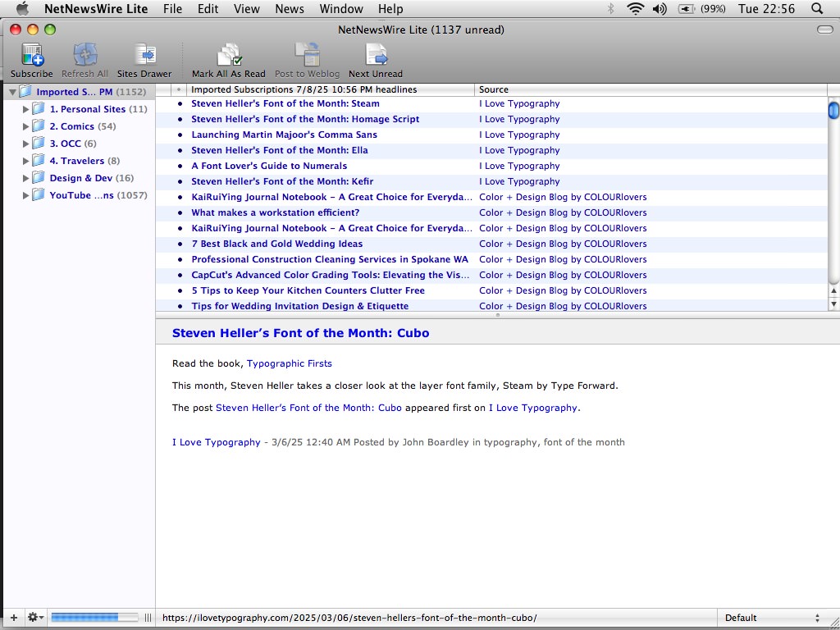The height and width of the screenshot is (630, 840).
Task: Click folder icon for 1. Personal Sites
Action: [x=38, y=109]
